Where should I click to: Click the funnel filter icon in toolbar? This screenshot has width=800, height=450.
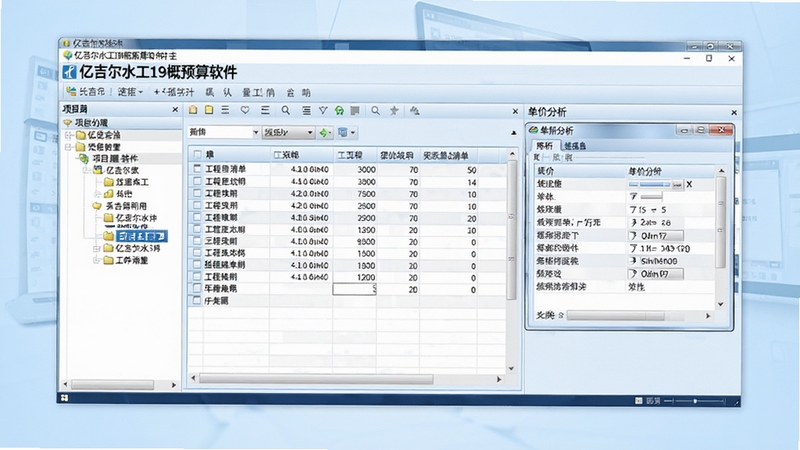(323, 110)
